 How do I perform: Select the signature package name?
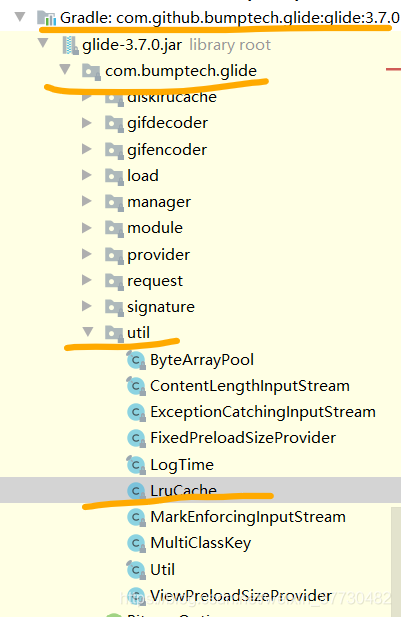point(161,307)
